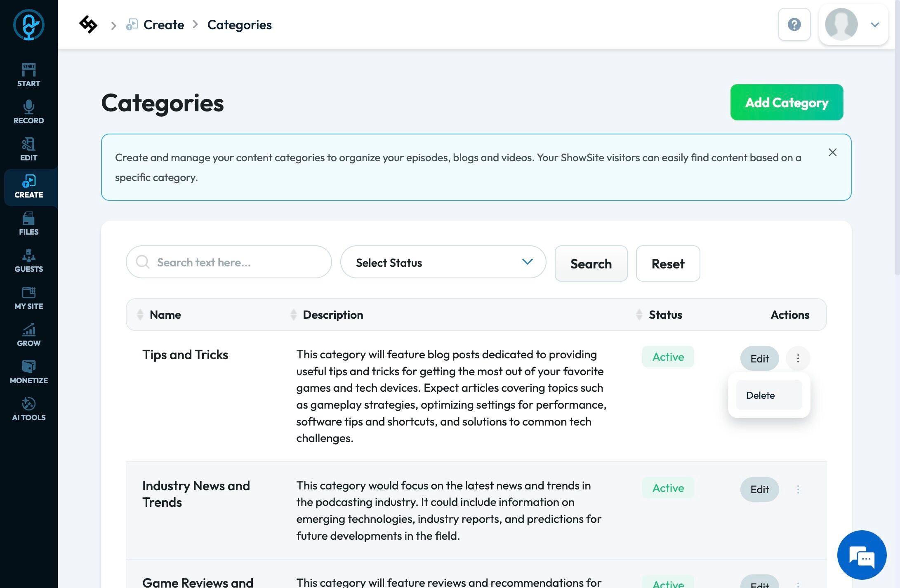Click the help question mark icon
This screenshot has height=588, width=900.
click(x=794, y=25)
